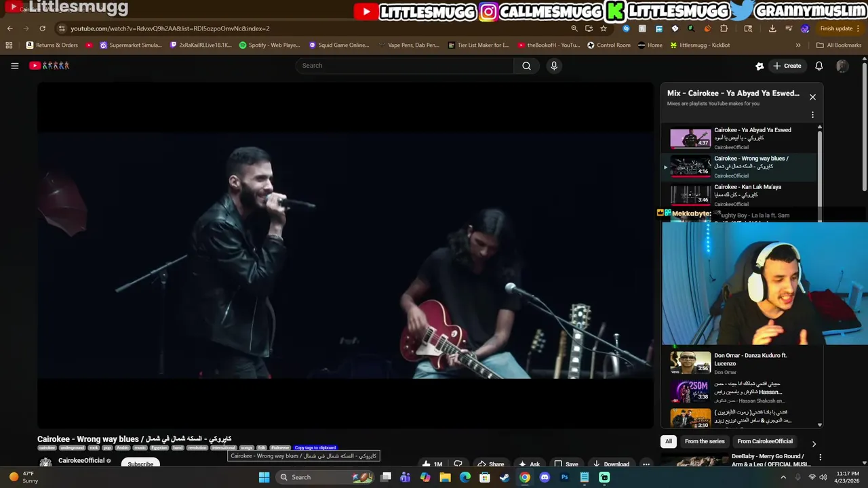The image size is (868, 488).
Task: Click the Finish update button
Action: pos(840,28)
